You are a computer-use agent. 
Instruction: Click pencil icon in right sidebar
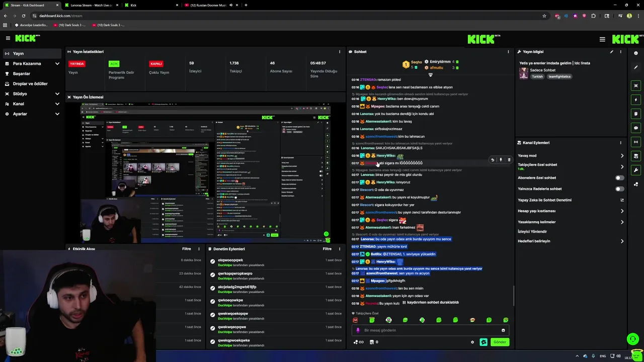(636, 67)
